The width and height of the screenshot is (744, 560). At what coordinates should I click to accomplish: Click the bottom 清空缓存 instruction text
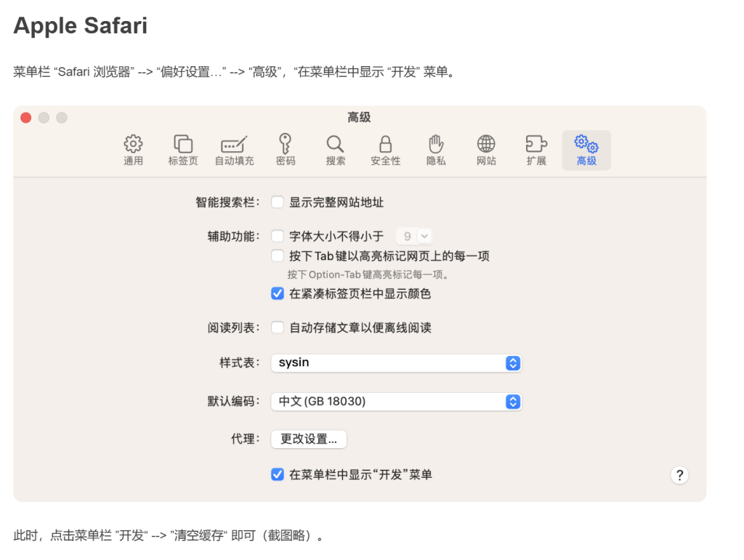169,535
